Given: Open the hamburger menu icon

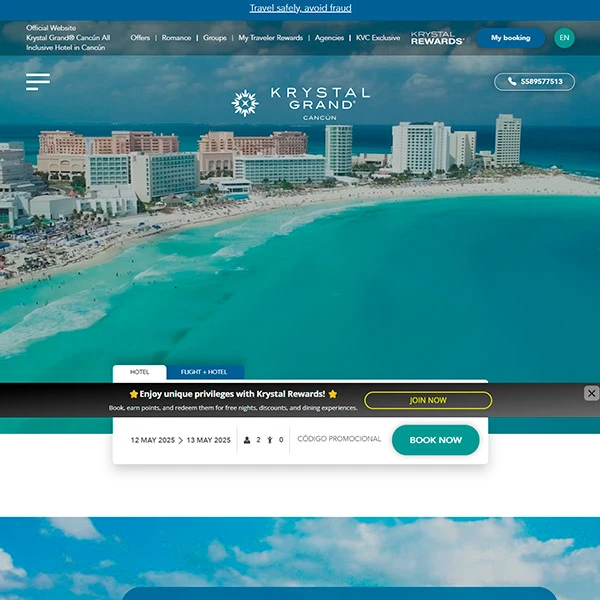Looking at the screenshot, I should (38, 82).
